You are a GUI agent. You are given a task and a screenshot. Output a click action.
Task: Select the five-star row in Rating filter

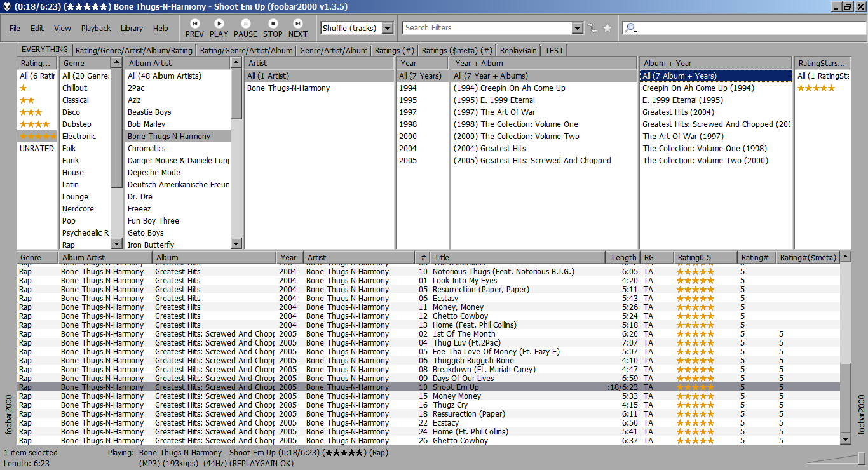37,137
